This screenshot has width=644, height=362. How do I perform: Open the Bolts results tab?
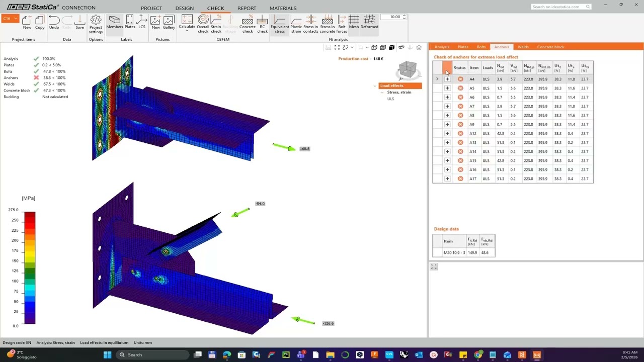[481, 47]
